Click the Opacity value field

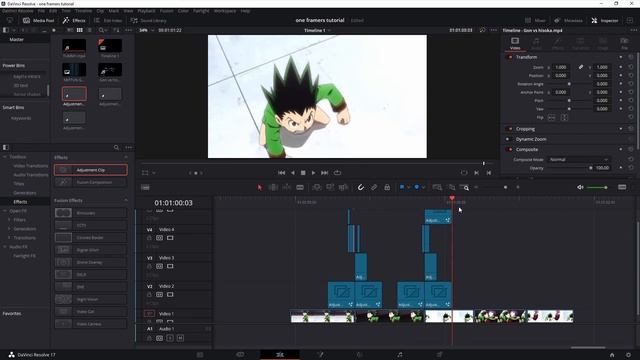click(x=602, y=168)
